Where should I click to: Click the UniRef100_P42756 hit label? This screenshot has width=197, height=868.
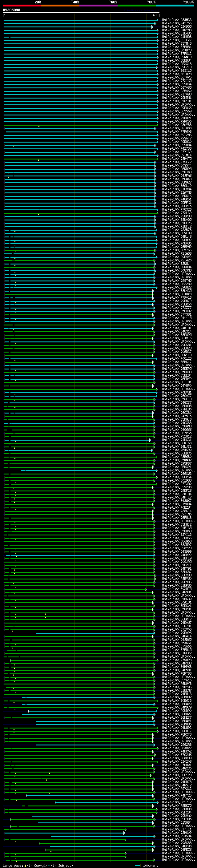(177, 23)
